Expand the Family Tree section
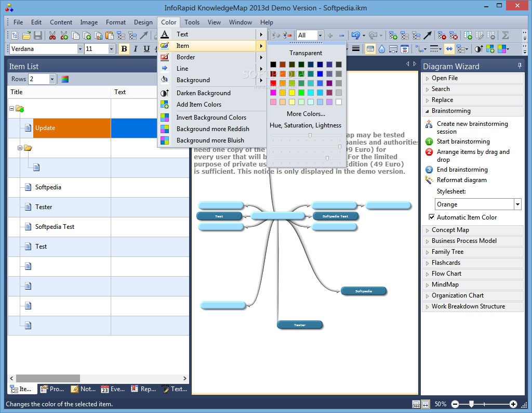Screen dimensions: 532x413 (472, 252)
